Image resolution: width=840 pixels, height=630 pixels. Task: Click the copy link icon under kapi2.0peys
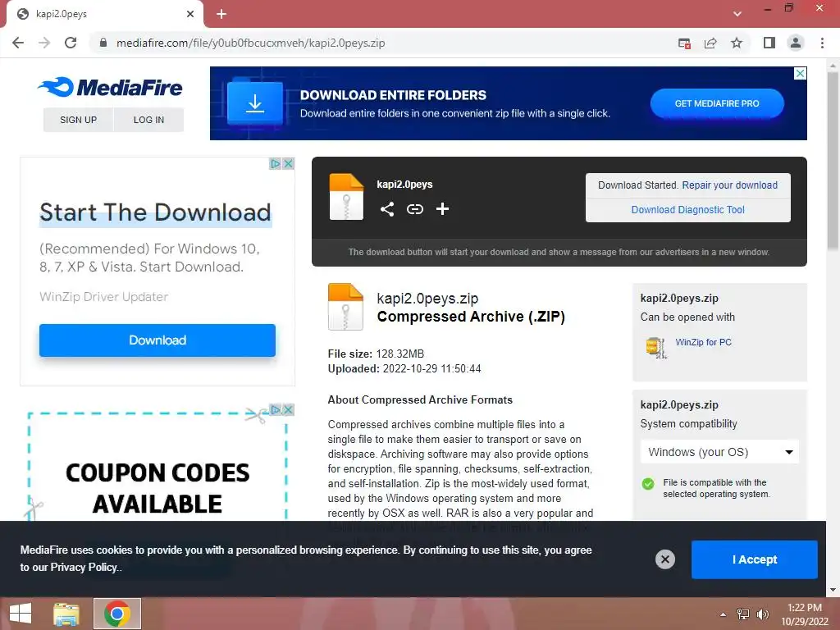(414, 209)
